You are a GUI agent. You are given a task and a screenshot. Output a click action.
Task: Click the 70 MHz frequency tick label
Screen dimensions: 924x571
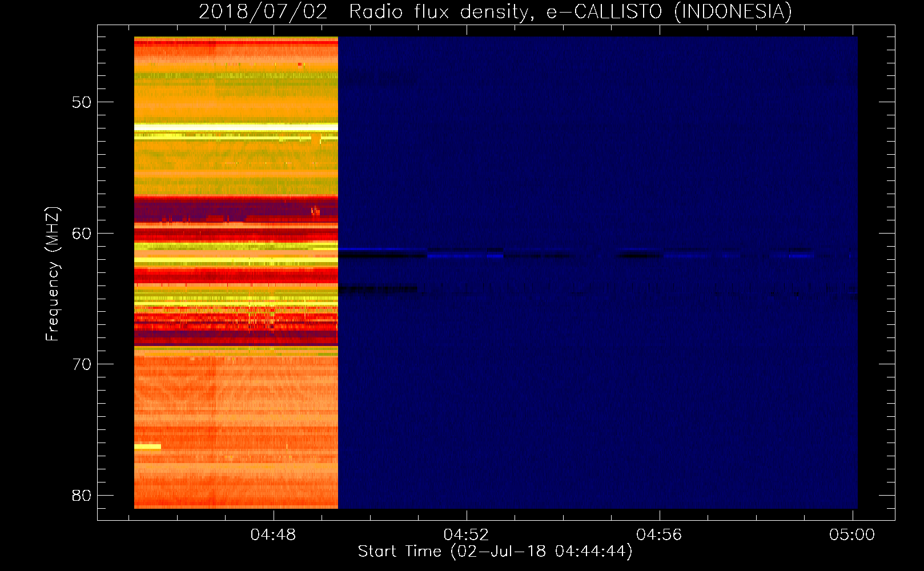[82, 364]
